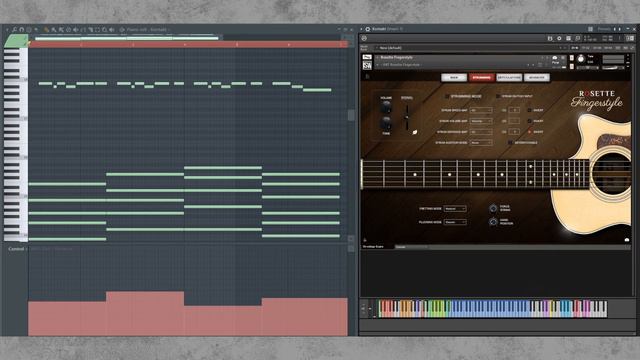Select the first rack page button after multi name
The image size is (640, 360).
click(x=575, y=48)
